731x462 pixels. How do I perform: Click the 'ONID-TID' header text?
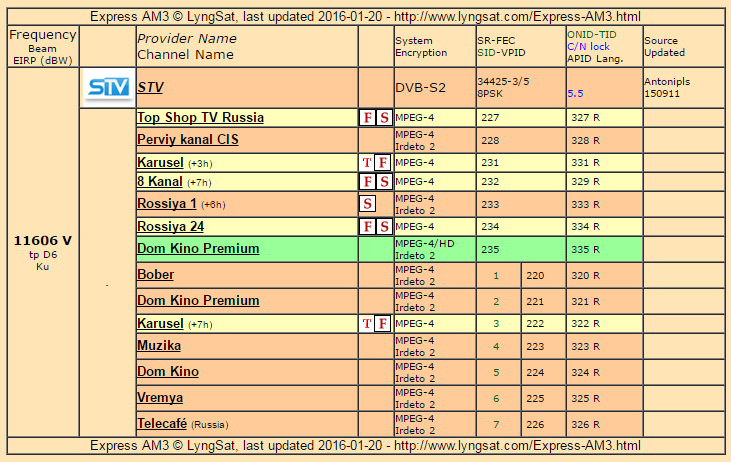(592, 34)
